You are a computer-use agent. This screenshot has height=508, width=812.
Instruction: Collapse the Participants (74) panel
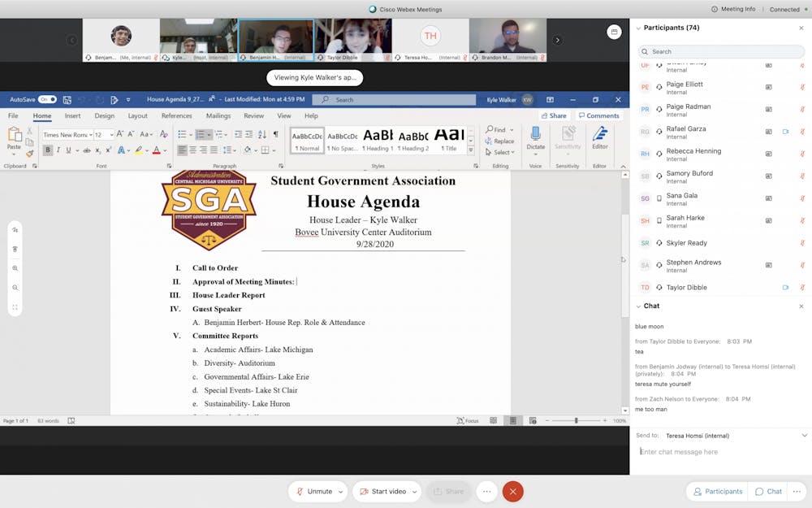(638, 28)
